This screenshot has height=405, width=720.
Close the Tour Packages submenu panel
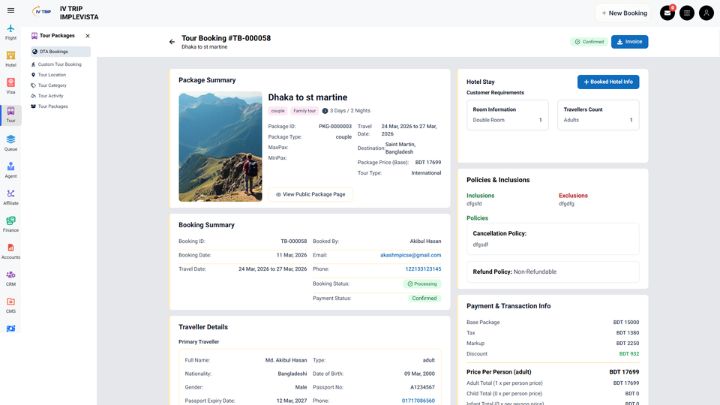coord(87,35)
